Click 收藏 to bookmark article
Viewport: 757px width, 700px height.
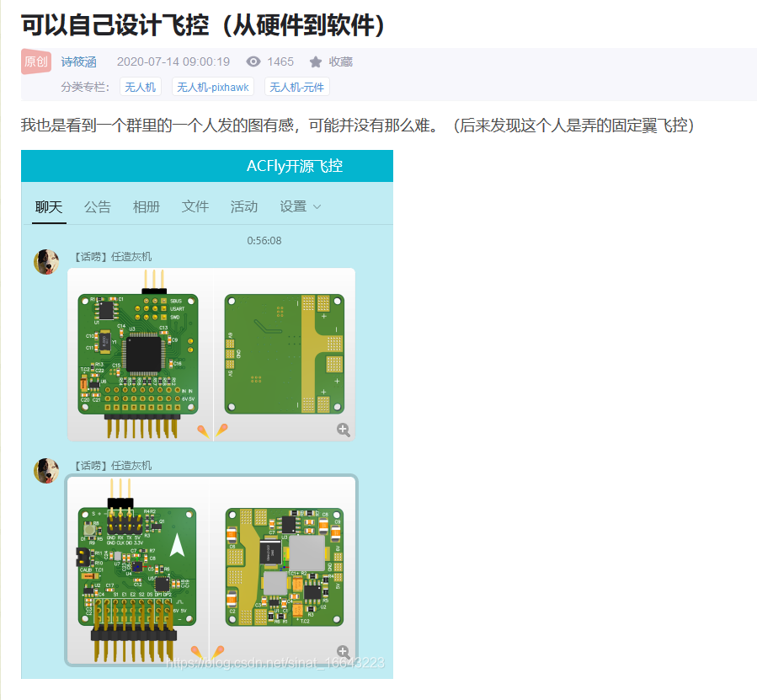(x=341, y=61)
